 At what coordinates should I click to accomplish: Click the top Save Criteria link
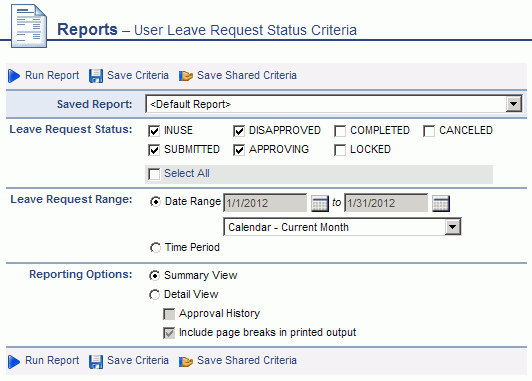(138, 75)
